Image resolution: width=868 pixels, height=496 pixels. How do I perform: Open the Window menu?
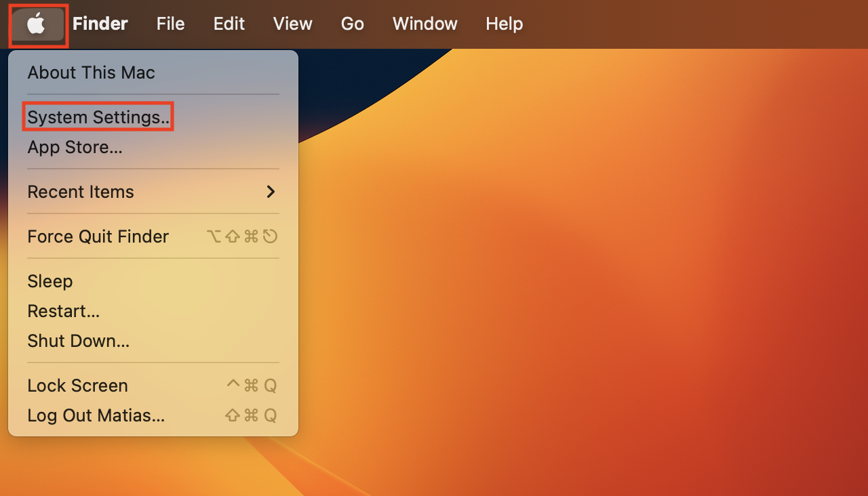(x=425, y=24)
